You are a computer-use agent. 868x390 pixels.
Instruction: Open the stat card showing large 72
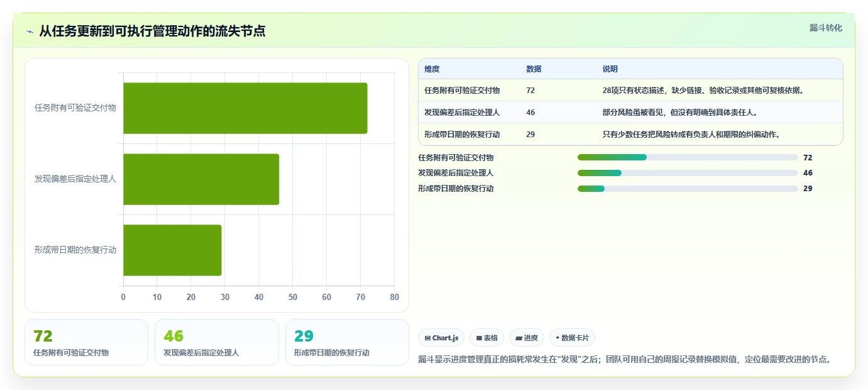click(x=86, y=342)
